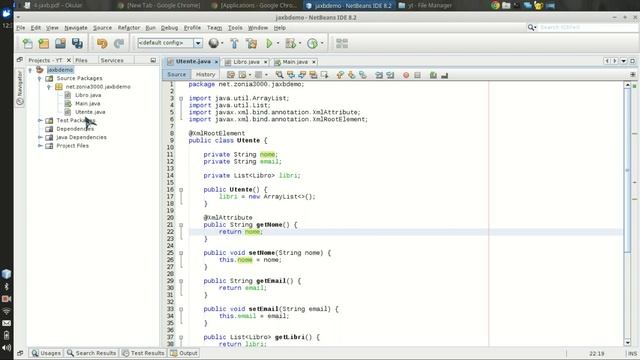Click the red Start Macro Recording icon

click(406, 75)
